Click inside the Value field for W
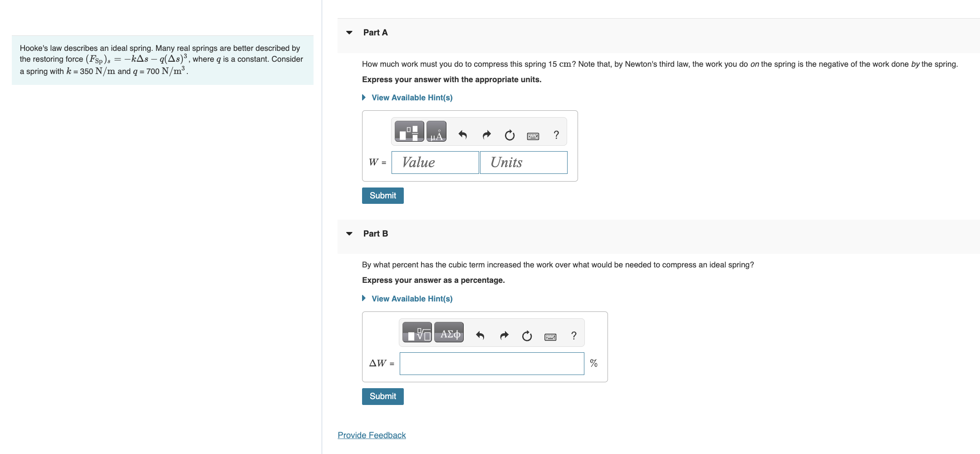Image resolution: width=980 pixels, height=454 pixels. pyautogui.click(x=435, y=162)
